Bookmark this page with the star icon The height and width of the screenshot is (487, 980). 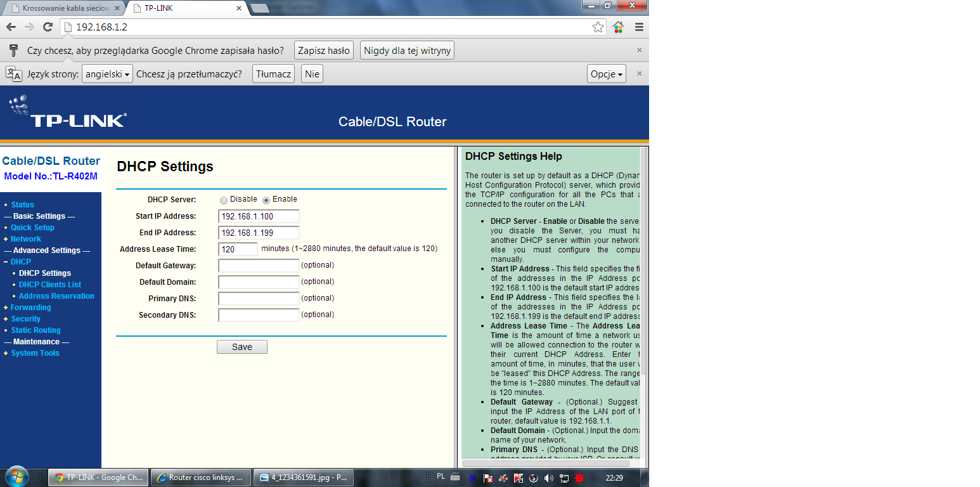(x=598, y=27)
